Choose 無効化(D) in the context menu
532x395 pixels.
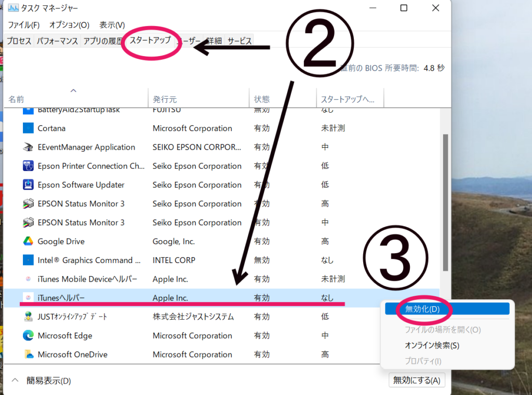447,309
